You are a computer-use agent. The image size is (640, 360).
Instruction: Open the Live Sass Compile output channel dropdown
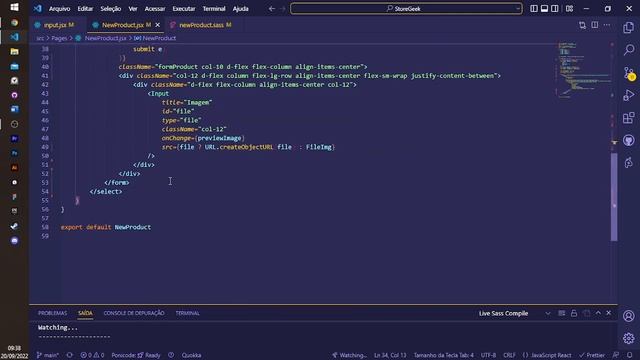click(514, 313)
